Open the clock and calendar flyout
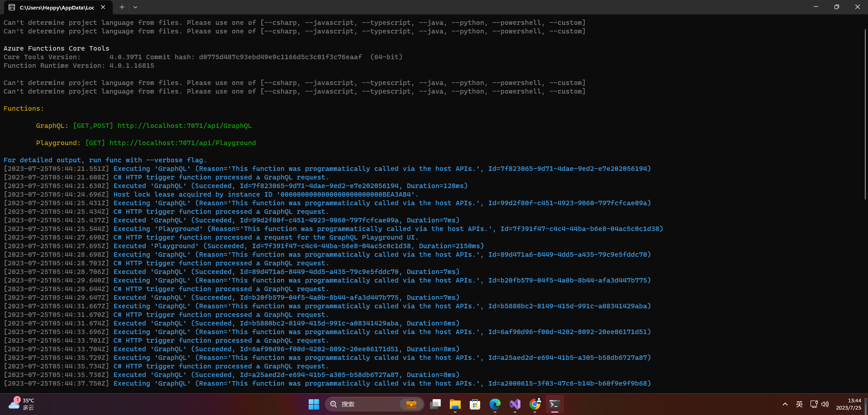 click(848, 404)
